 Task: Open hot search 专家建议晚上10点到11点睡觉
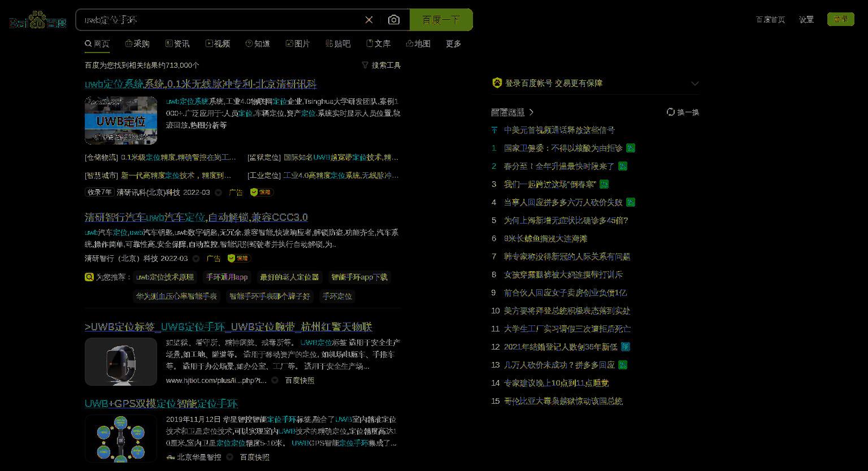tap(557, 383)
